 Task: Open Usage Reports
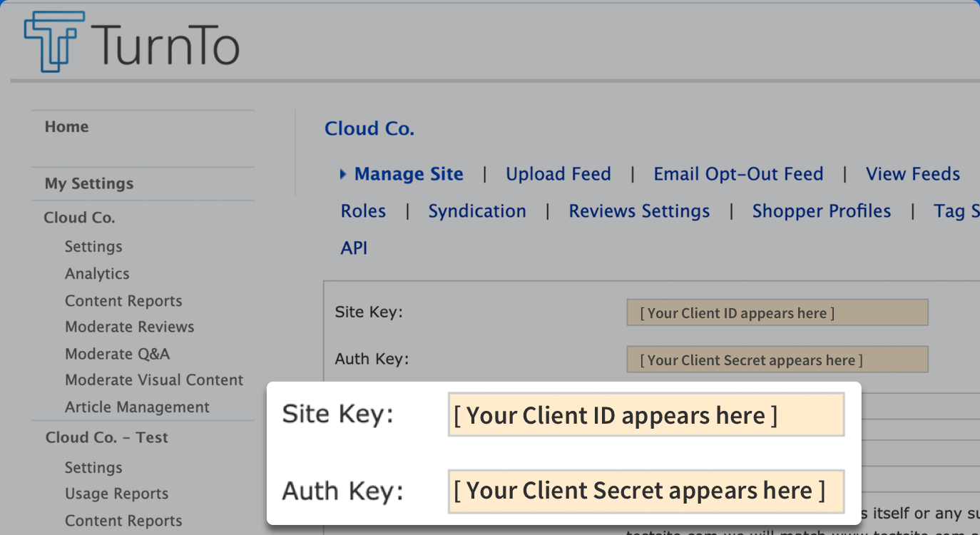[117, 494]
